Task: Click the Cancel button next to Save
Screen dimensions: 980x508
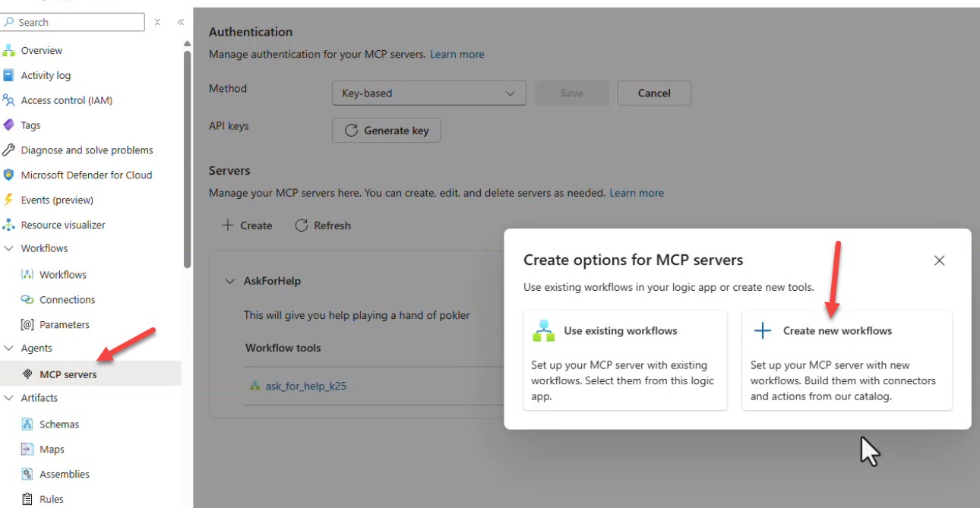Action: (653, 93)
